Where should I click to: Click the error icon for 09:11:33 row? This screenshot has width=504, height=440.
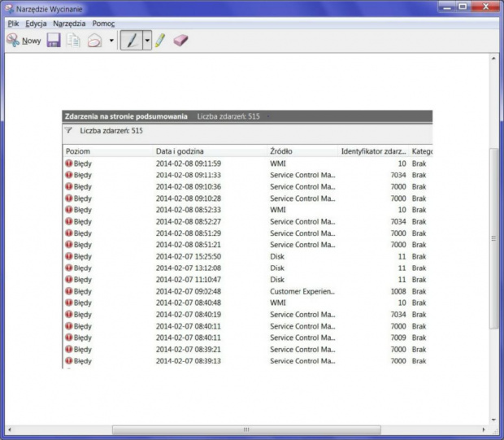tap(69, 175)
